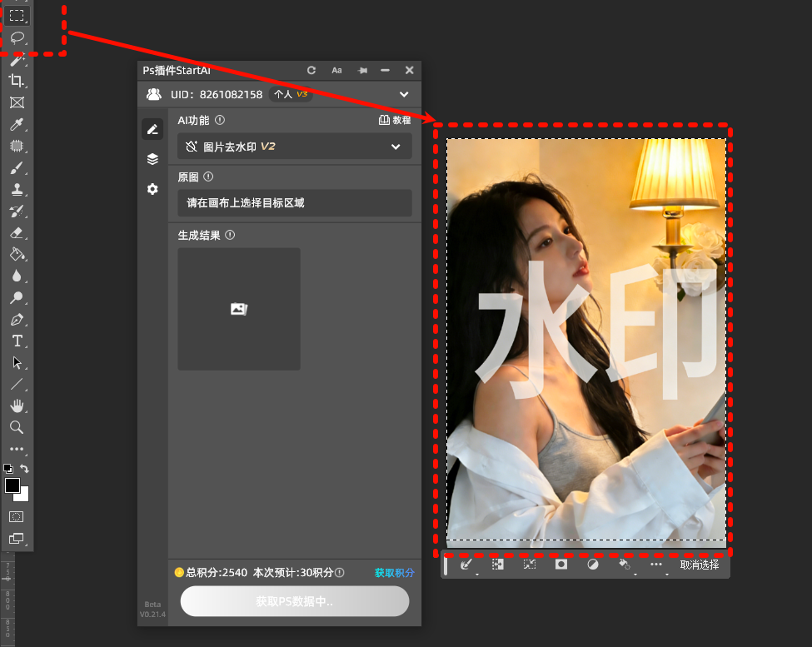Swap foreground and background colors
Screen dimensions: 812x647
pyautogui.click(x=25, y=469)
